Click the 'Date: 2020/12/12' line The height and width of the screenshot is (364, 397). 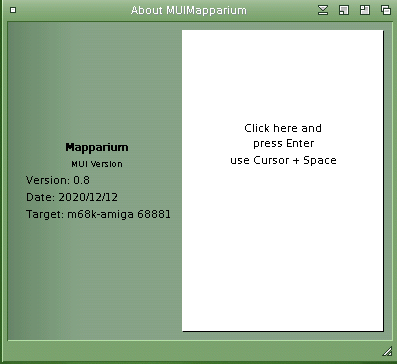[x=72, y=197]
